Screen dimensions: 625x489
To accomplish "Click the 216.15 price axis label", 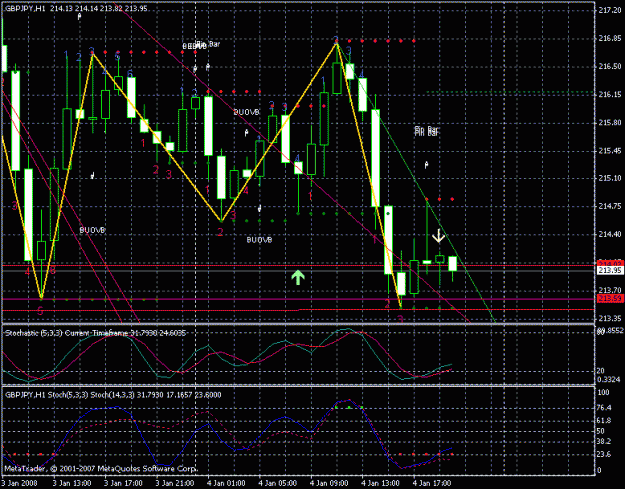I will pos(610,95).
